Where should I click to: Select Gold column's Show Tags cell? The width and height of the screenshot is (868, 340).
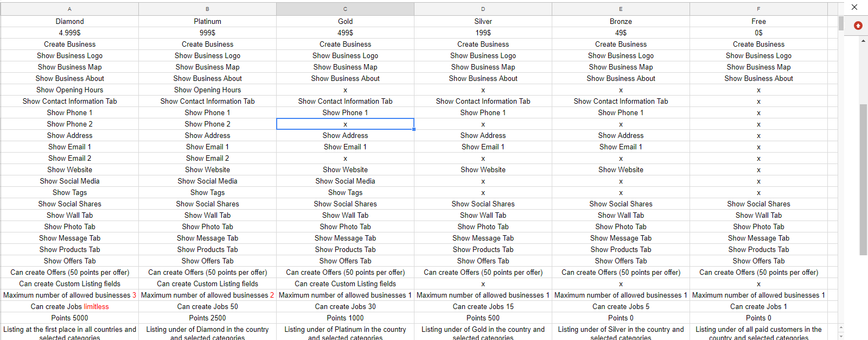(x=345, y=192)
